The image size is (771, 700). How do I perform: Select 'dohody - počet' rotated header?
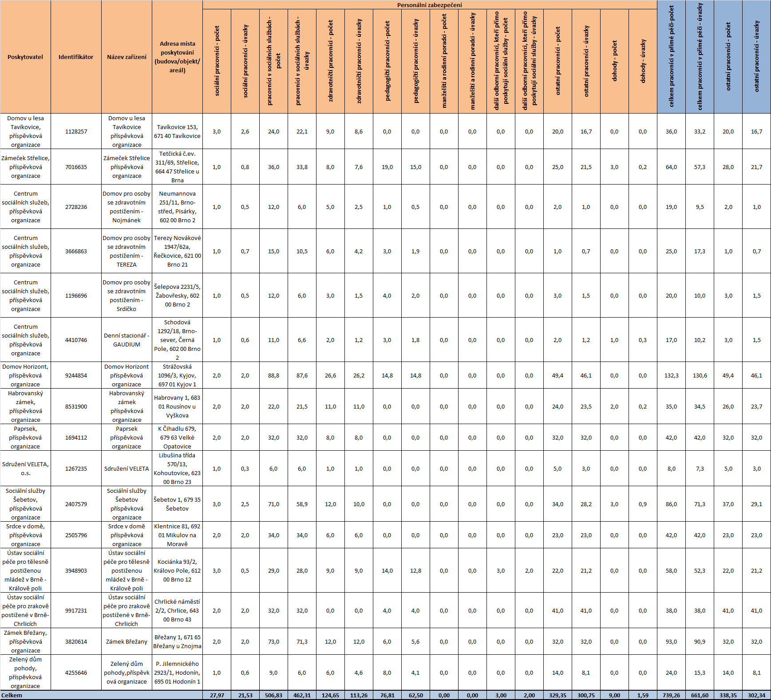click(614, 61)
